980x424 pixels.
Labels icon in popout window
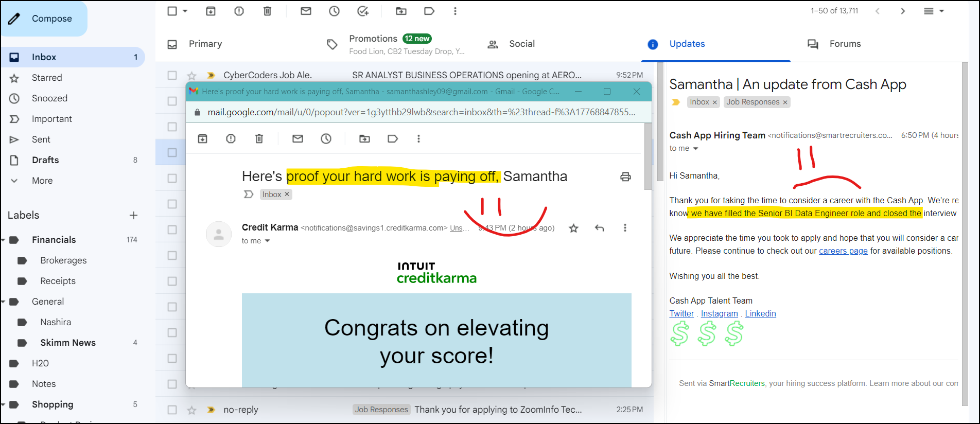click(393, 138)
